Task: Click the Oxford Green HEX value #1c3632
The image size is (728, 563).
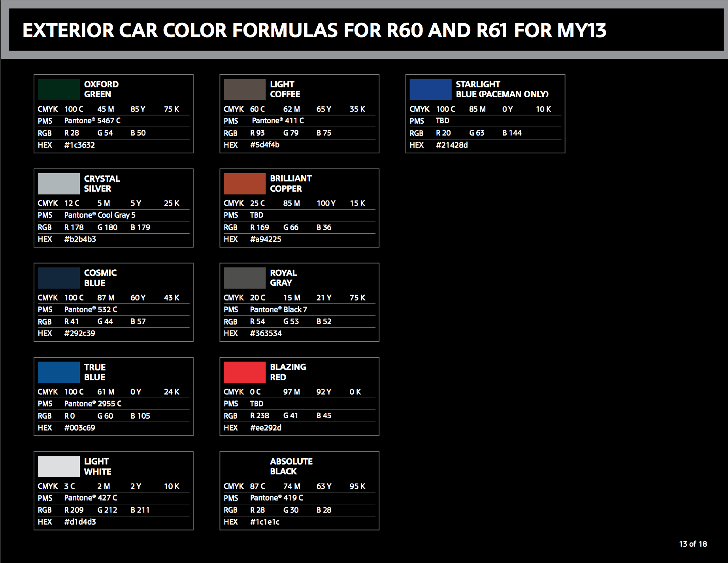Action: (79, 145)
